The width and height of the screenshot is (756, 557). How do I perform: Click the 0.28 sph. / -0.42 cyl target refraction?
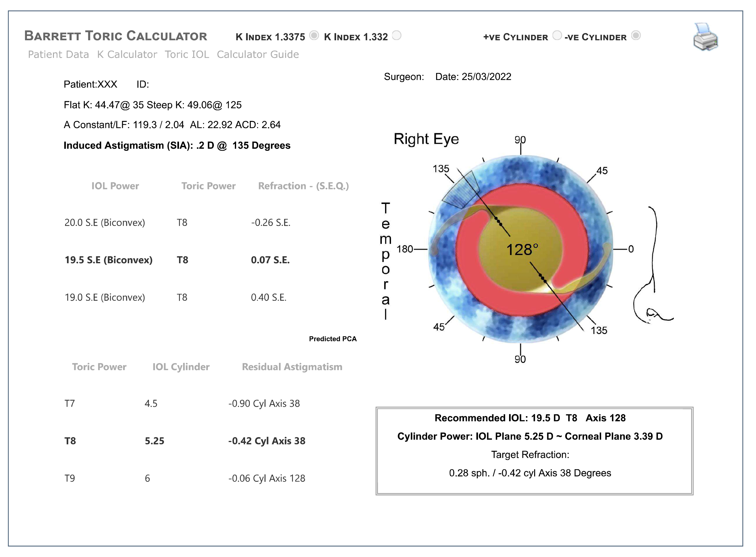tap(530, 473)
